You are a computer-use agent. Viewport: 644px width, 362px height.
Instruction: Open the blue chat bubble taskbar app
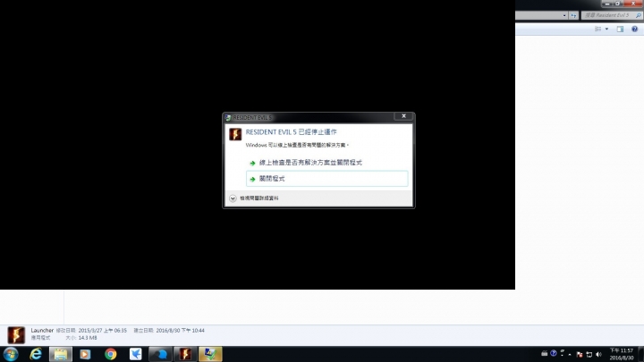pyautogui.click(x=160, y=354)
